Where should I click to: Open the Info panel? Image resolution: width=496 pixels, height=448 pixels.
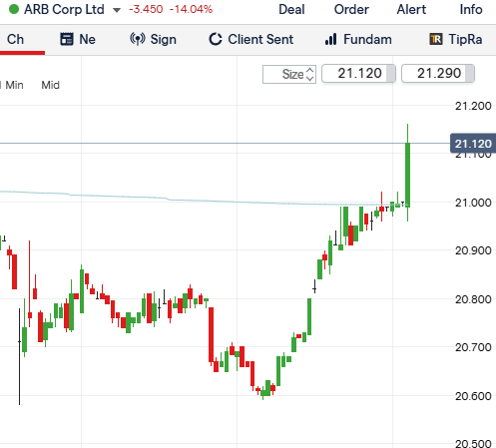point(471,9)
